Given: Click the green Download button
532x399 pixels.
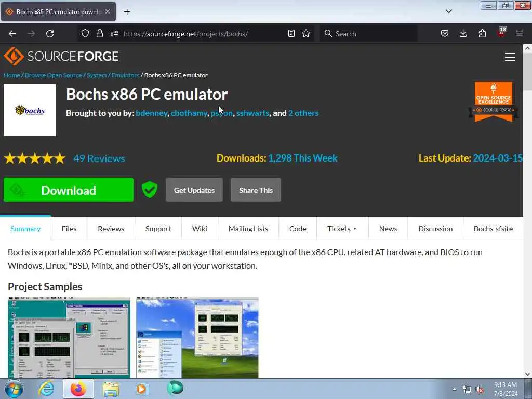Looking at the screenshot, I should pos(69,190).
